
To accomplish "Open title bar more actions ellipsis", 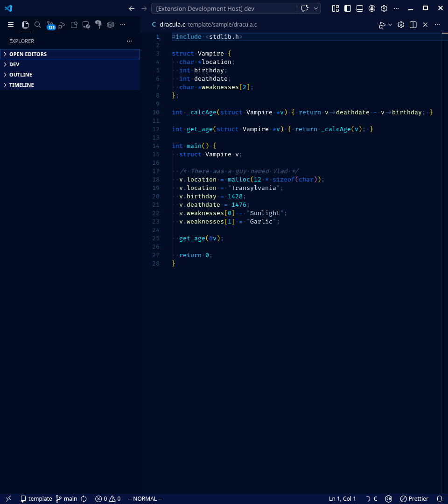I will (396, 9).
